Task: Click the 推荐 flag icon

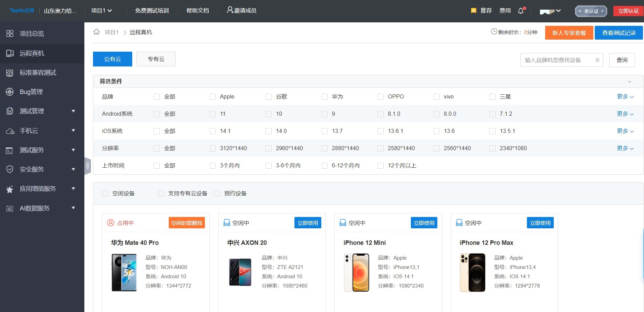Action: point(474,11)
